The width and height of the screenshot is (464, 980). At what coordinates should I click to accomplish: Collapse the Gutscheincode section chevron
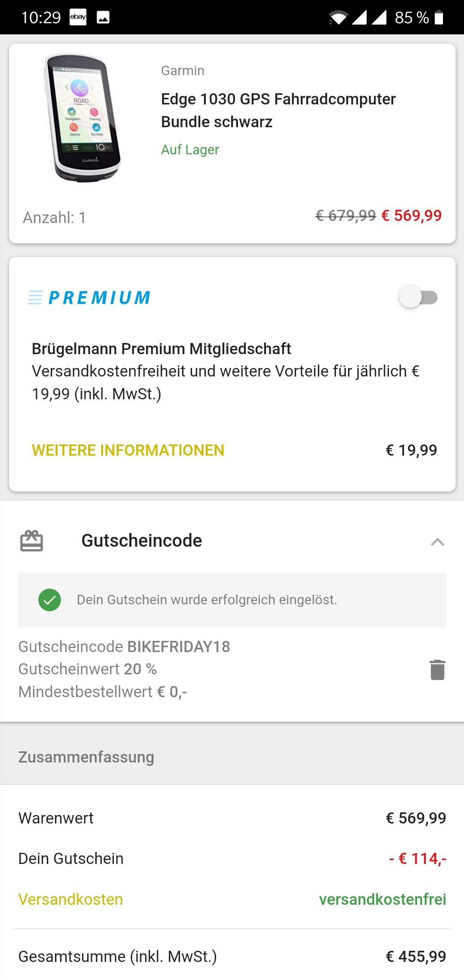pyautogui.click(x=437, y=542)
